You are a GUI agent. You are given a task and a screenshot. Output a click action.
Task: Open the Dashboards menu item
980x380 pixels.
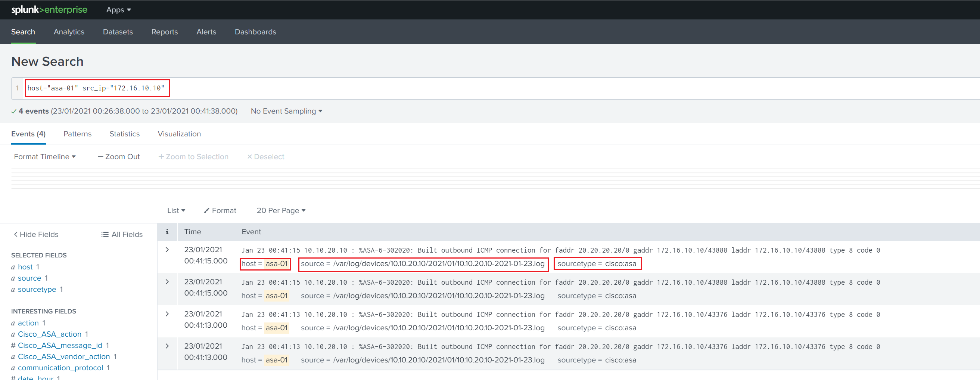[255, 32]
